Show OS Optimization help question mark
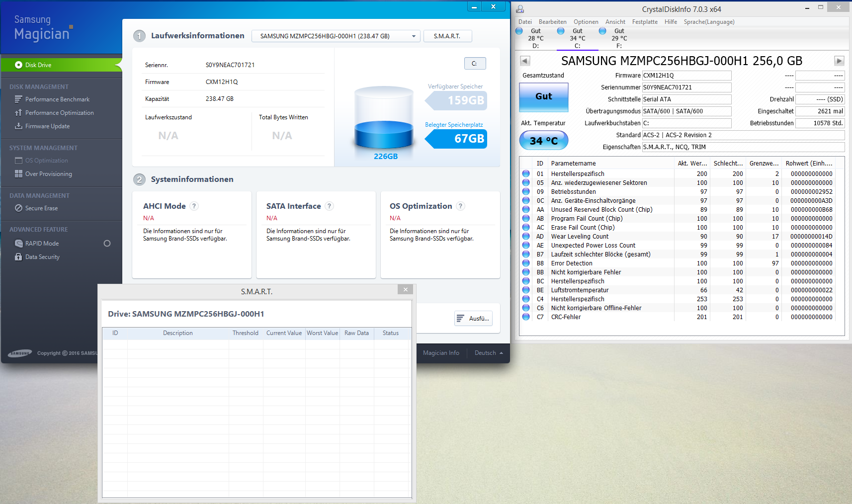 [x=461, y=206]
